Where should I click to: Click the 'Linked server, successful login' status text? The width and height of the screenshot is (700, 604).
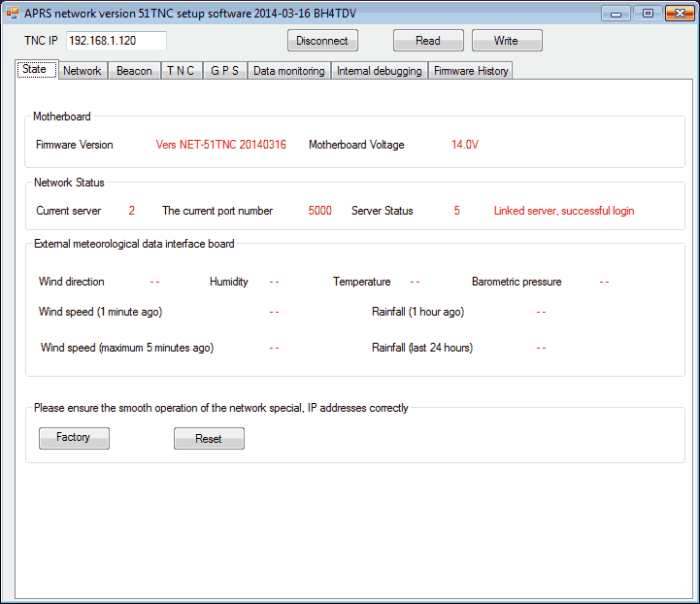(564, 211)
